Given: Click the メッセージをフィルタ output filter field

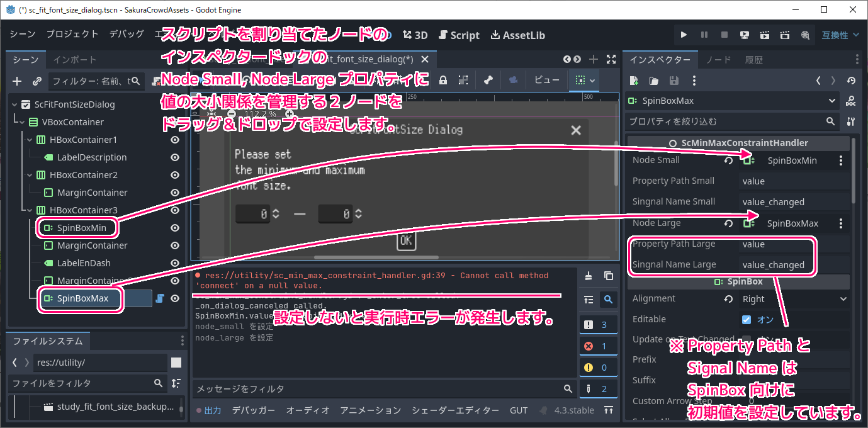Looking at the screenshot, I should (384, 389).
